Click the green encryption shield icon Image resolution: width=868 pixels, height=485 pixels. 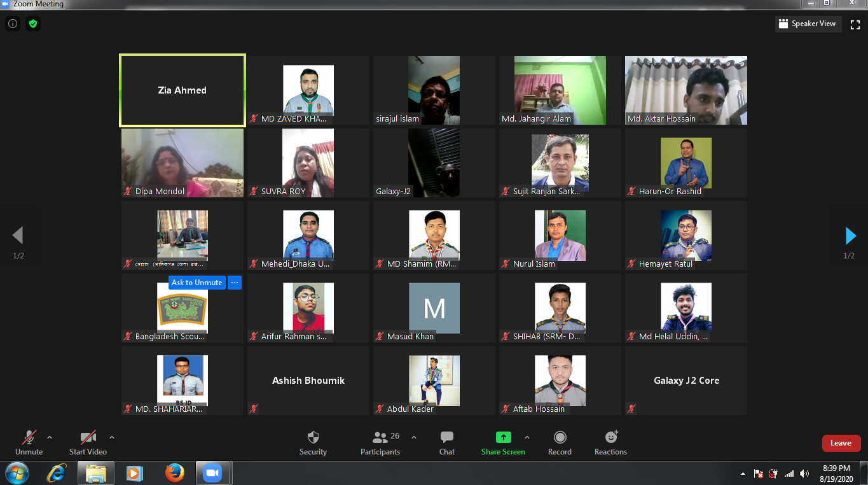[x=33, y=24]
